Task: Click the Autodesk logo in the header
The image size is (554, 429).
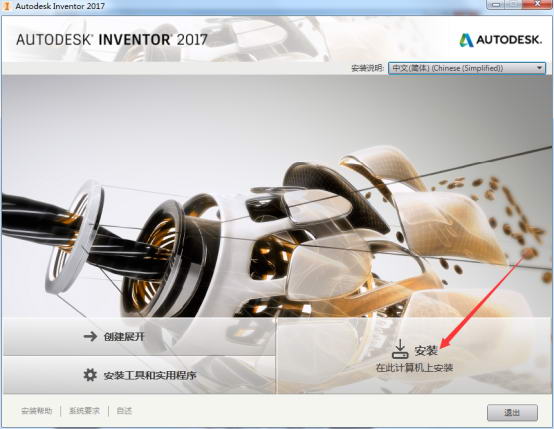Action: click(500, 40)
